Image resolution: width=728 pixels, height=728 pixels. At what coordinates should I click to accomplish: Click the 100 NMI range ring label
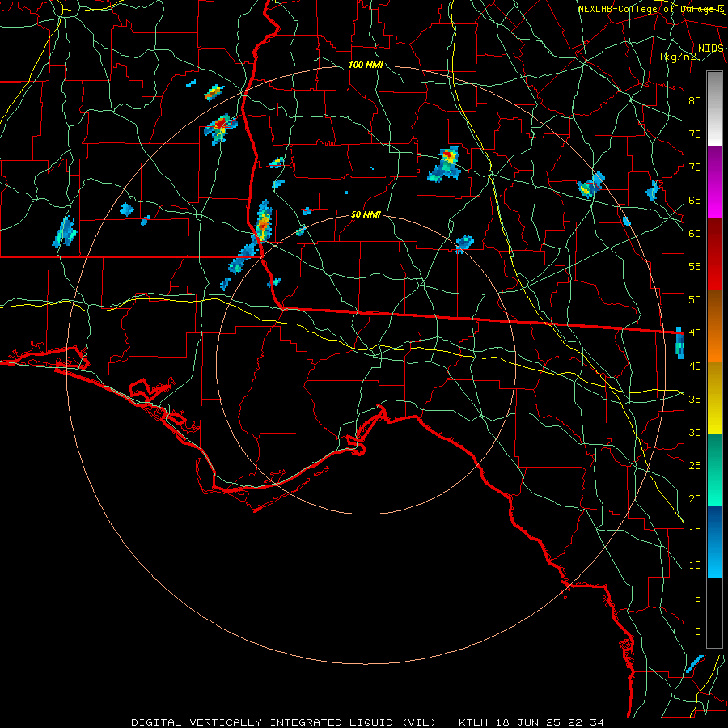coord(366,65)
